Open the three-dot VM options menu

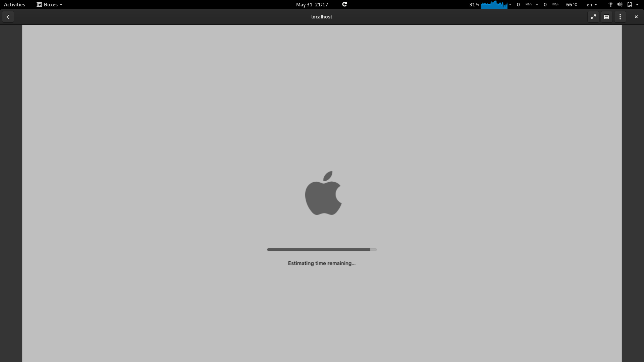(x=620, y=16)
